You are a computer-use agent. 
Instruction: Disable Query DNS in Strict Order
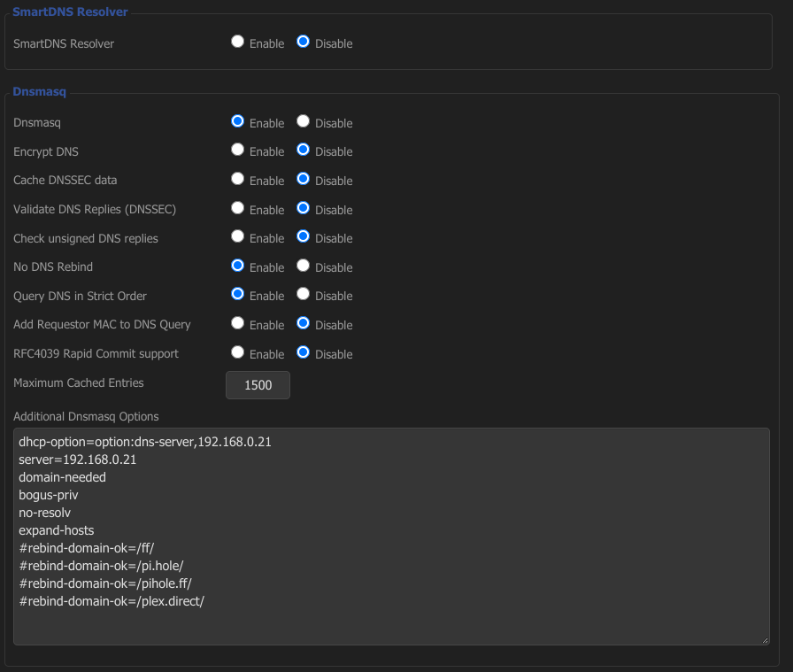[303, 294]
